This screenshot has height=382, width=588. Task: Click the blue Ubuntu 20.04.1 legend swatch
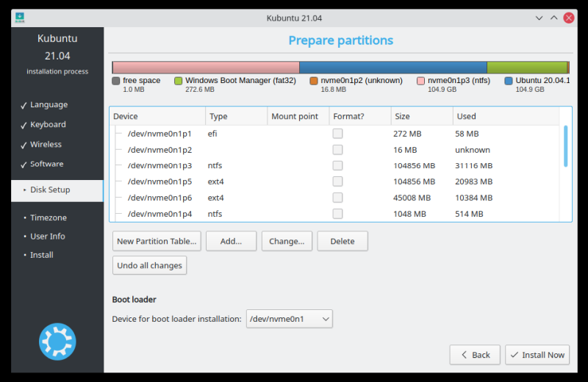click(509, 81)
